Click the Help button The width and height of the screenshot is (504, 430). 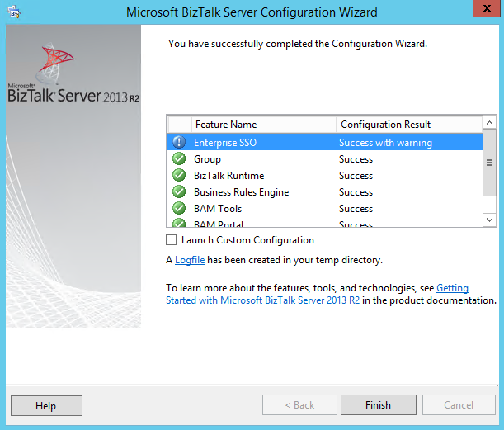pos(46,405)
